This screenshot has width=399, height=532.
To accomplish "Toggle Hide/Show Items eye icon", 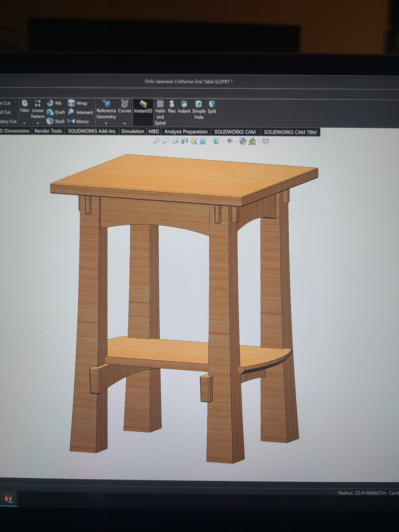I will coord(230,141).
